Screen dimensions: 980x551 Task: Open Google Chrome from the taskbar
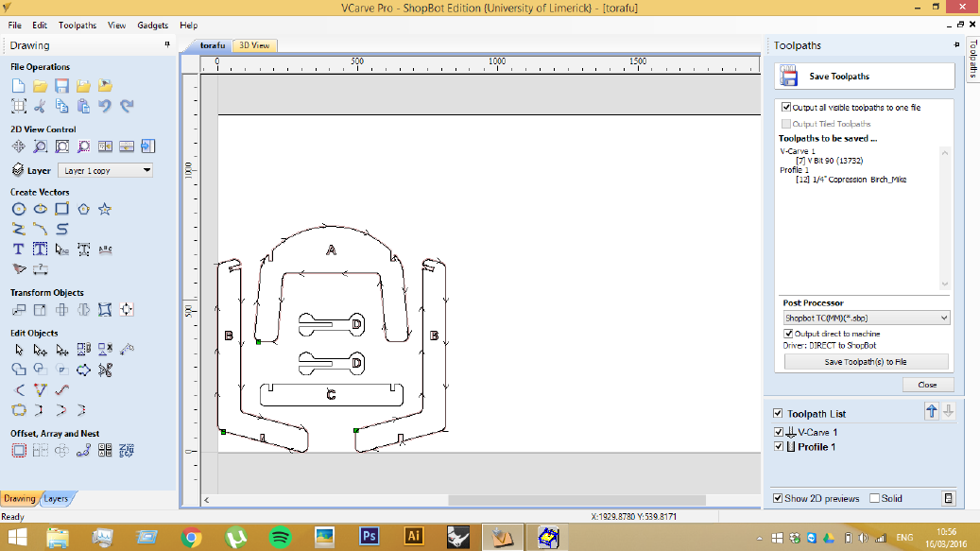(191, 537)
